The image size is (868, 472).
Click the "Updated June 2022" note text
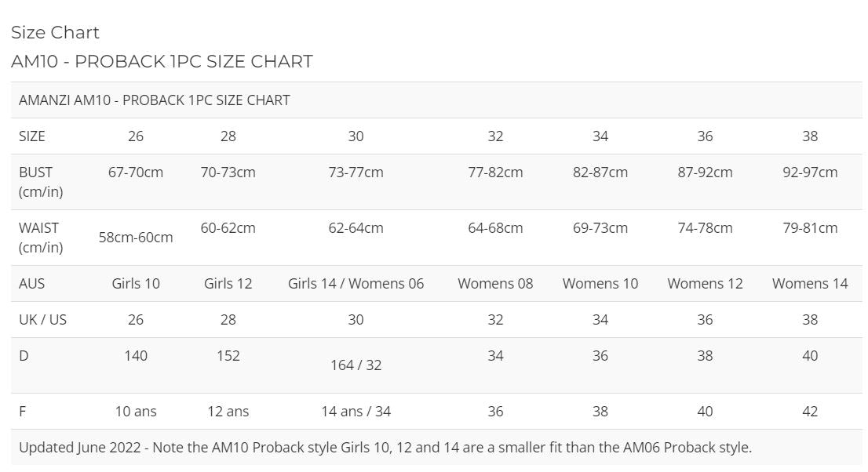(x=385, y=448)
